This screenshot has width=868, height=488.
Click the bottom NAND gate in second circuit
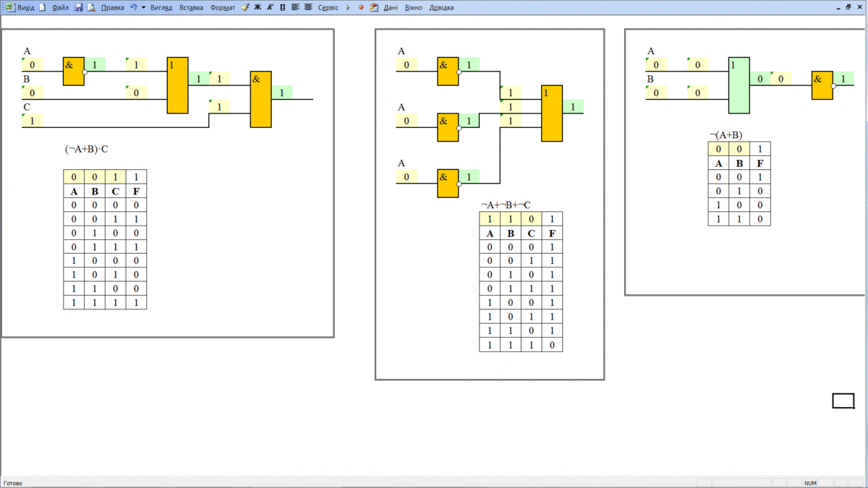tap(448, 184)
